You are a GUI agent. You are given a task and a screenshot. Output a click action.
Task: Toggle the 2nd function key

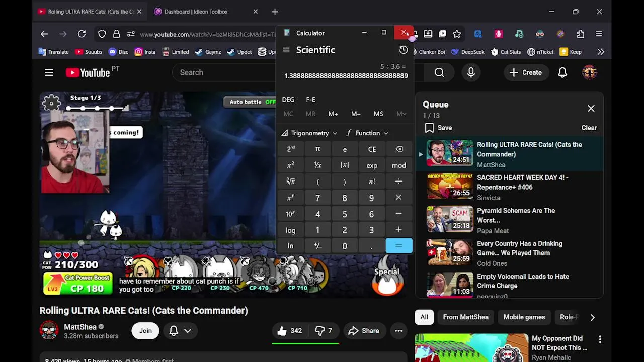pos(290,149)
